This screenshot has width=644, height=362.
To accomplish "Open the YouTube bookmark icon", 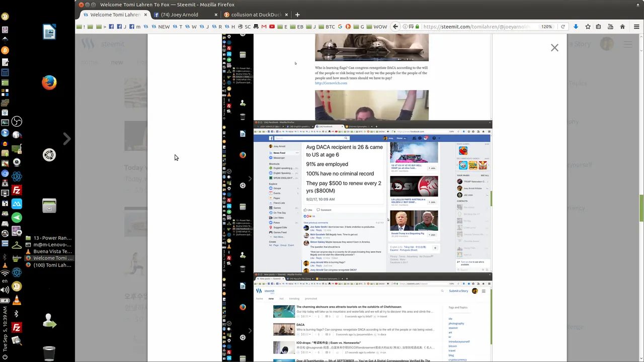I will pyautogui.click(x=272, y=27).
